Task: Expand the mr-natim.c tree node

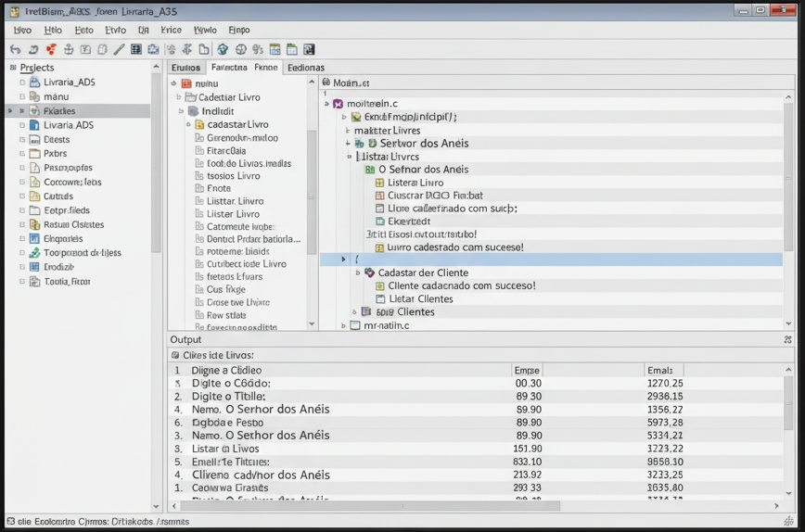Action: point(344,326)
